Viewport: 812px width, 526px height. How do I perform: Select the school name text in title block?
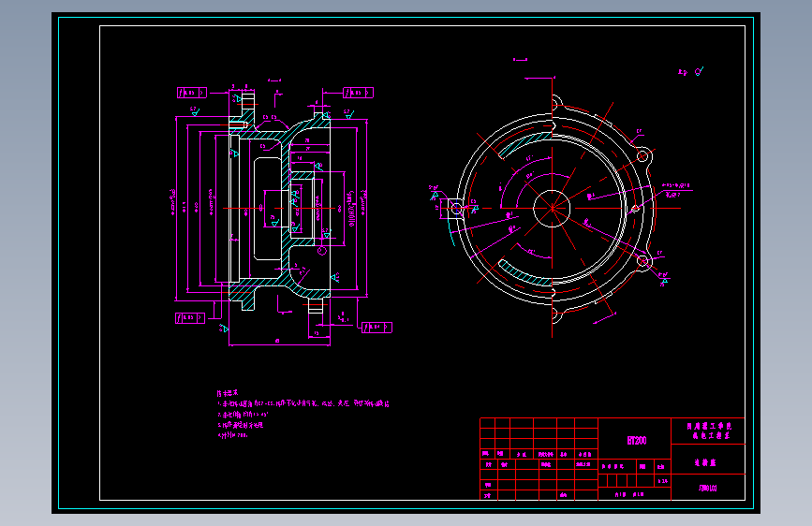pos(709,431)
